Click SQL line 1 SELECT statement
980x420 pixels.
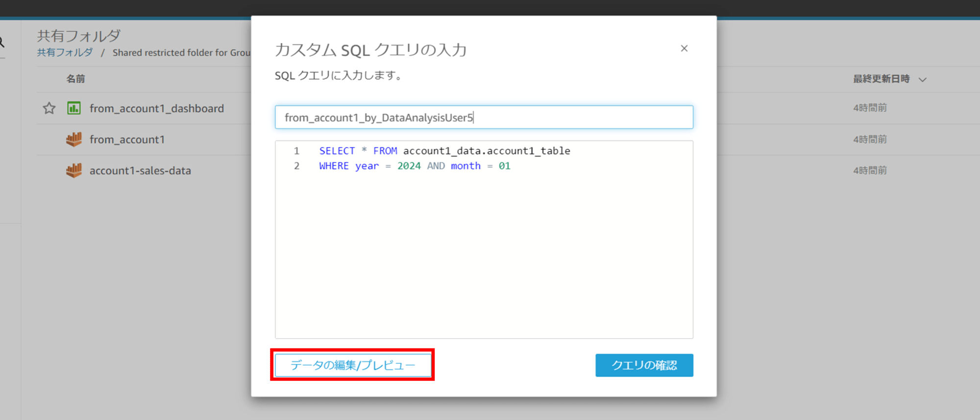pos(444,151)
